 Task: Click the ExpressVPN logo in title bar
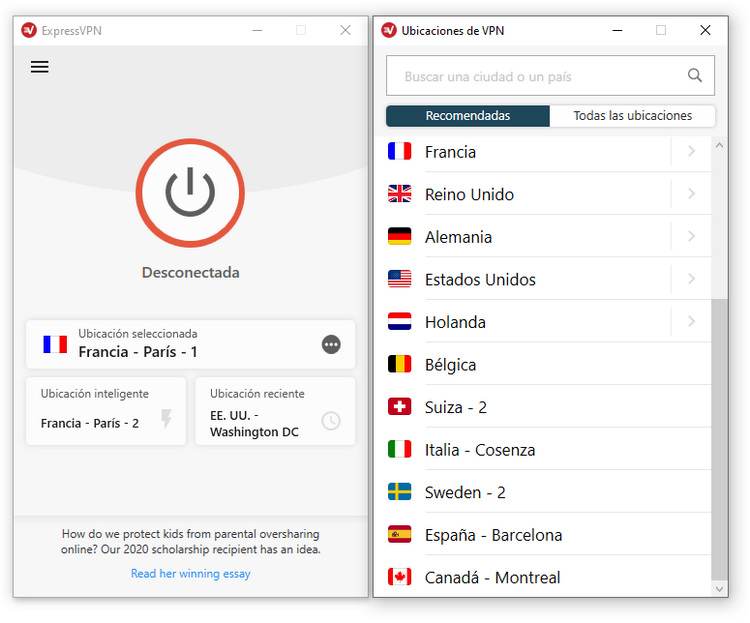click(29, 30)
